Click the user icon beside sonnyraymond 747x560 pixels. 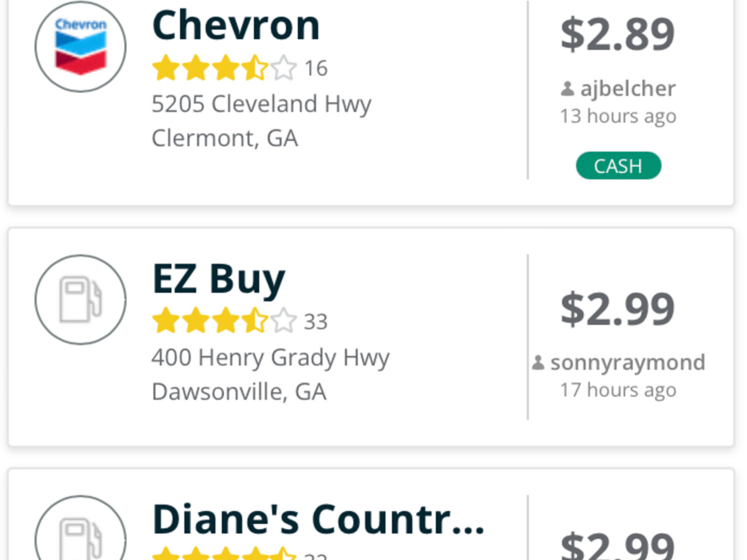538,363
